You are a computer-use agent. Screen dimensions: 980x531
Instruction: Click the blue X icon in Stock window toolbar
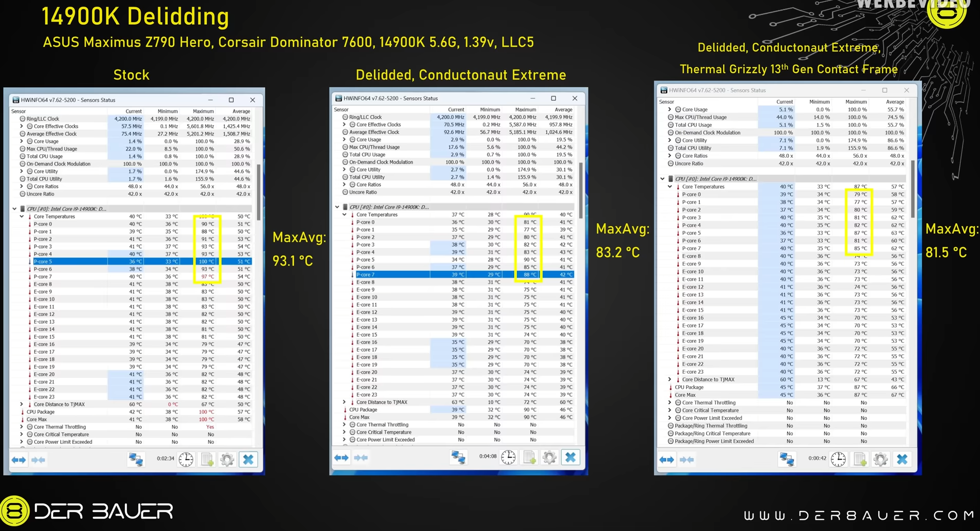click(x=248, y=459)
